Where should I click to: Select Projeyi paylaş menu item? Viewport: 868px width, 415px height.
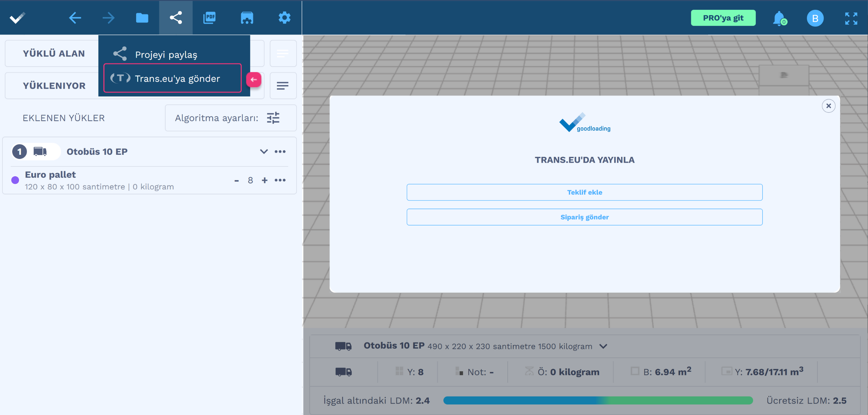click(166, 55)
